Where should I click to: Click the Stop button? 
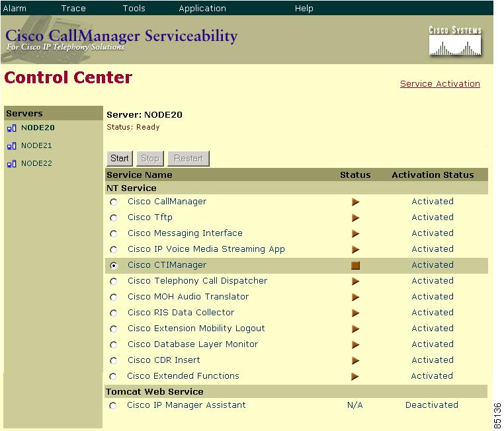point(150,159)
